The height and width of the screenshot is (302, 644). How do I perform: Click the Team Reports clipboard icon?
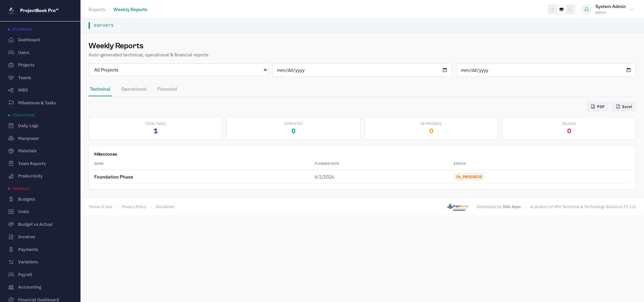pyautogui.click(x=11, y=163)
